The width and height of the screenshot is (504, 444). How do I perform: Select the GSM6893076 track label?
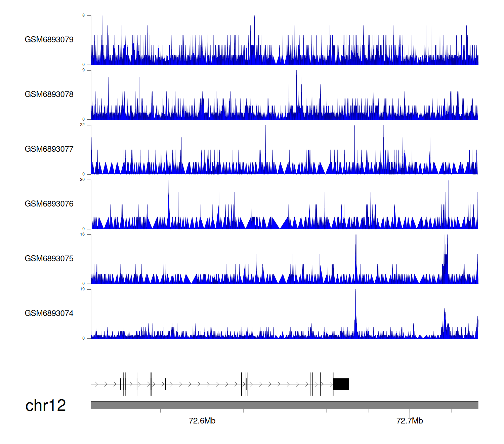point(49,204)
